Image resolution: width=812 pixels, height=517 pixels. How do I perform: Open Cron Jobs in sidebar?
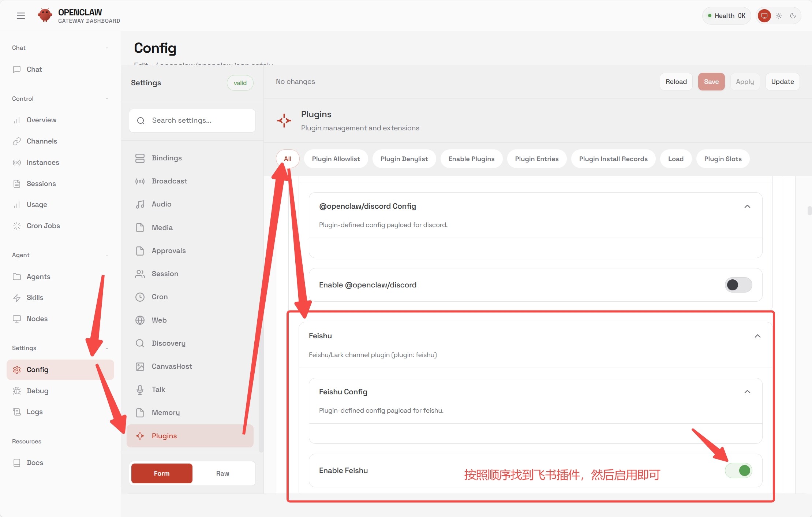(x=43, y=226)
